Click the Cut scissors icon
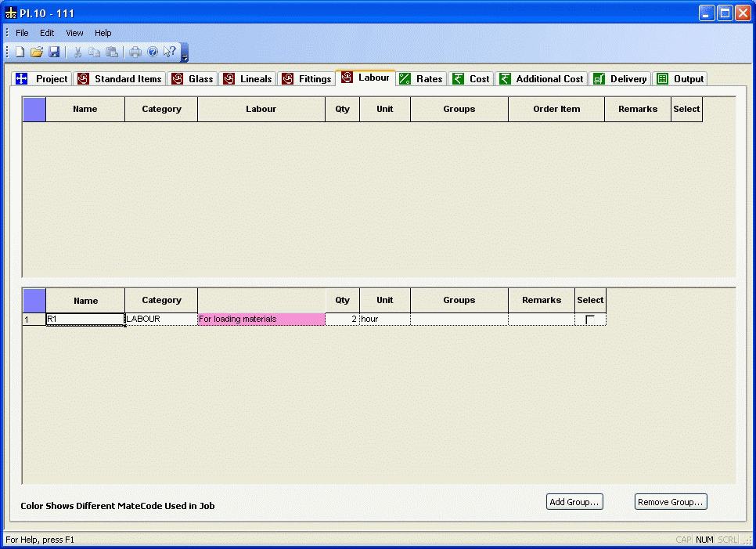756x549 pixels. pos(77,52)
